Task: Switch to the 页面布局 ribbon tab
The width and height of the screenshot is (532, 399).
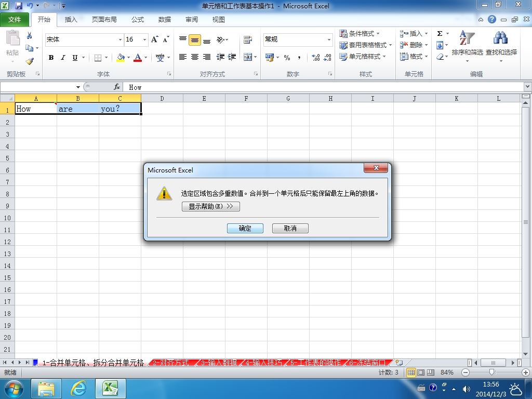Action: (x=104, y=20)
